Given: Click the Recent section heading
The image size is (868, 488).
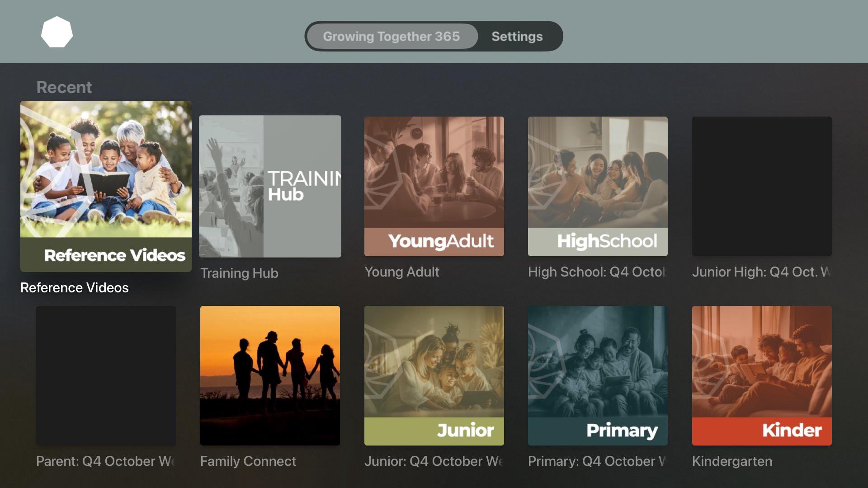Looking at the screenshot, I should [64, 87].
